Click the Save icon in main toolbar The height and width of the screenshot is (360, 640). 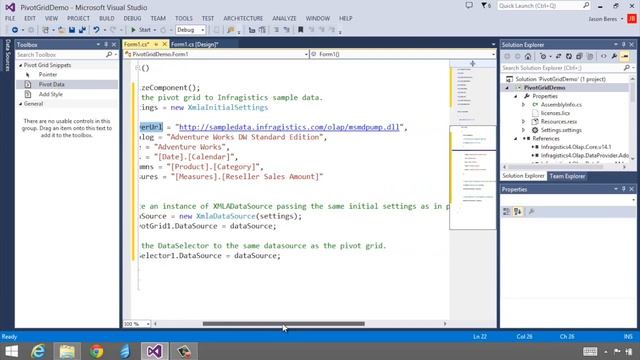[72, 30]
